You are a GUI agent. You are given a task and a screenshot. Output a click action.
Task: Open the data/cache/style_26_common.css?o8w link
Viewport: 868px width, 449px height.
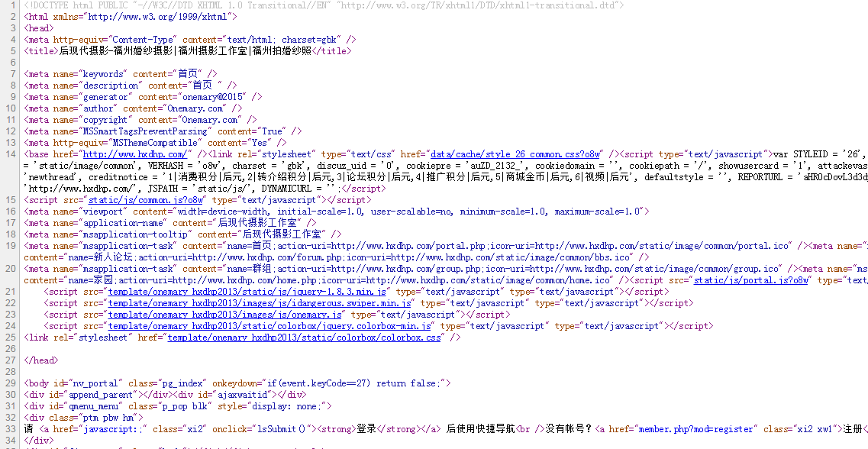(x=515, y=154)
